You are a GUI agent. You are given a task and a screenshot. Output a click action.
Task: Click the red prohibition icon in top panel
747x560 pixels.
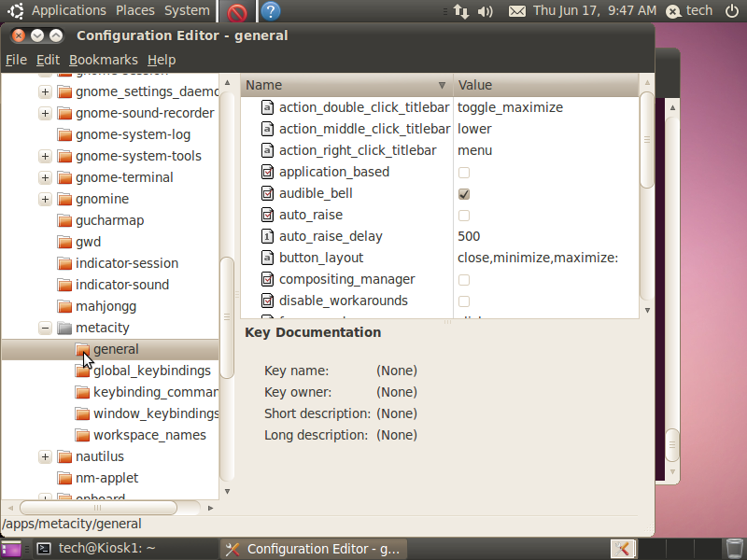tap(237, 11)
